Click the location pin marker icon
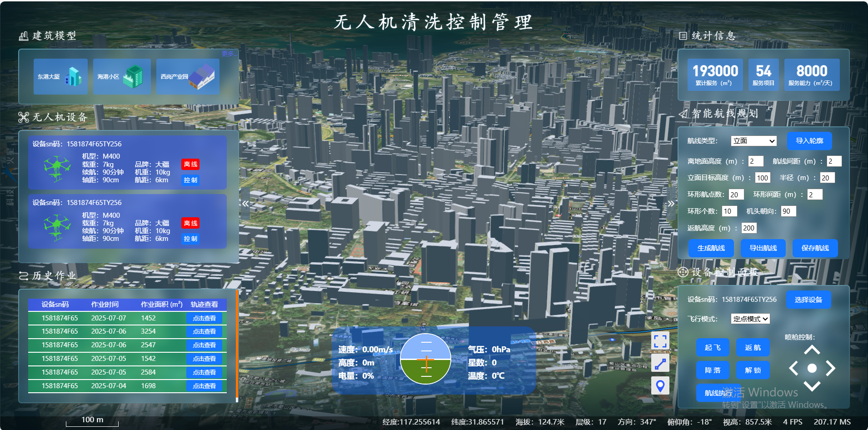 tap(660, 386)
